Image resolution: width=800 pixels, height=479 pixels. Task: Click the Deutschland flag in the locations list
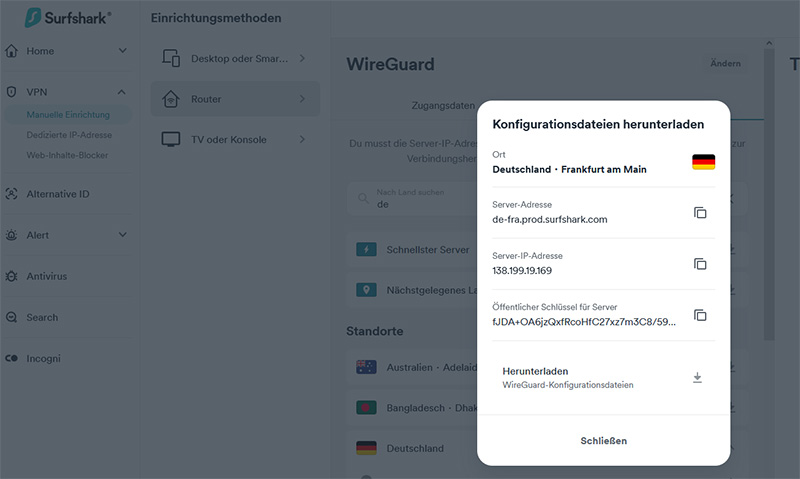click(366, 448)
